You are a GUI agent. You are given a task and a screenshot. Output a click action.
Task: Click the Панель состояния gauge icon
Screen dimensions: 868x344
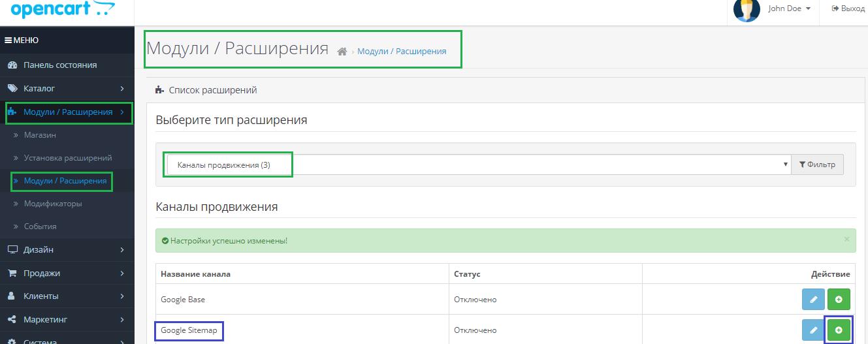click(12, 65)
